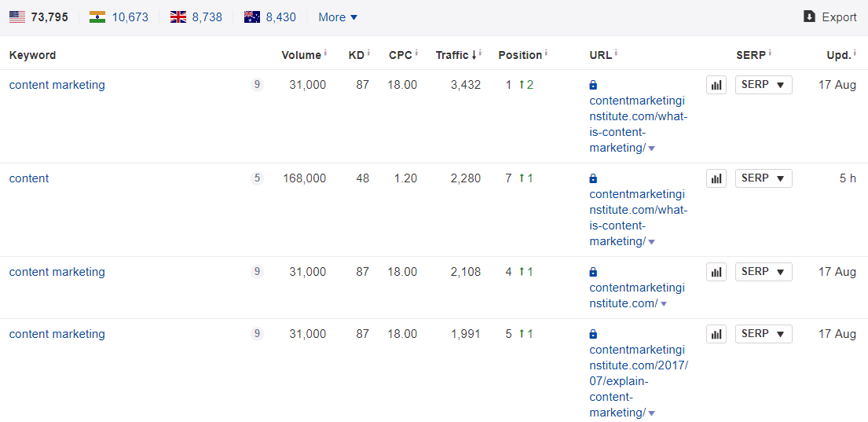Click the Export download icon
The height and width of the screenshot is (422, 868).
(809, 17)
